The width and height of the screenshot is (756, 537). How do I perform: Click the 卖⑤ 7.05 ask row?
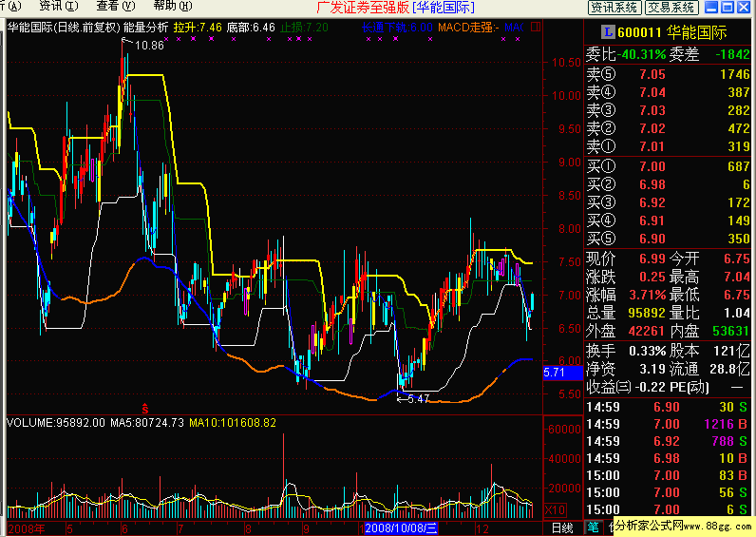click(x=668, y=74)
